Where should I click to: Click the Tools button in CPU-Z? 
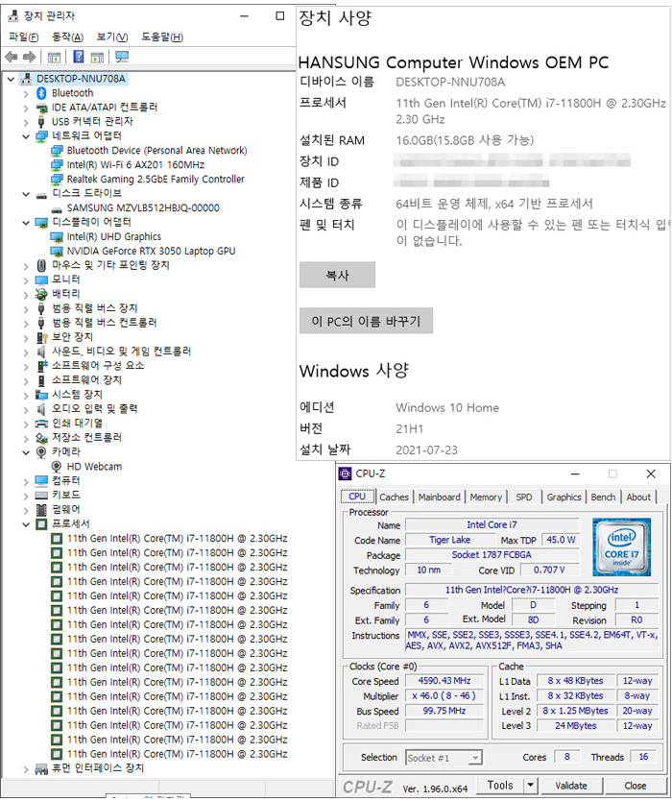(x=500, y=786)
